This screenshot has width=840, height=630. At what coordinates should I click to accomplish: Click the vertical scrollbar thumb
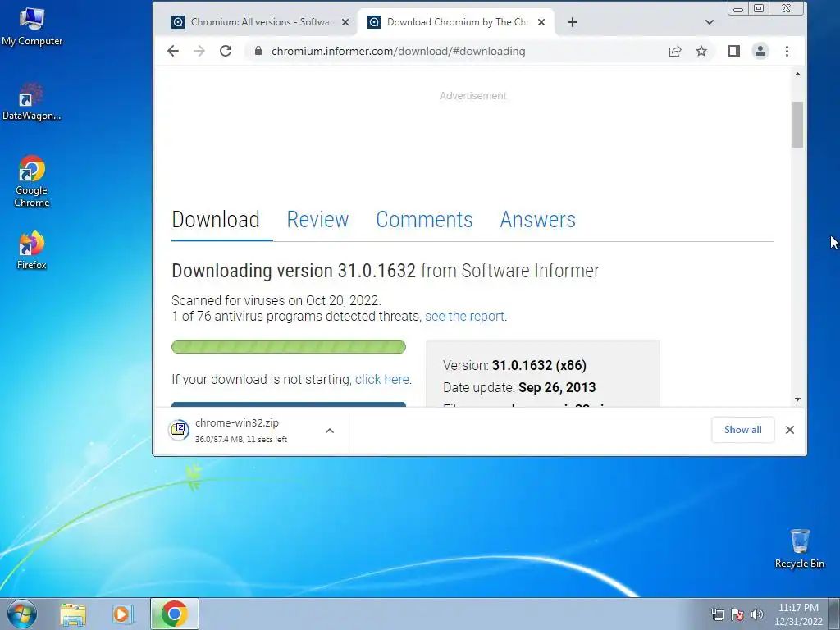tap(797, 125)
